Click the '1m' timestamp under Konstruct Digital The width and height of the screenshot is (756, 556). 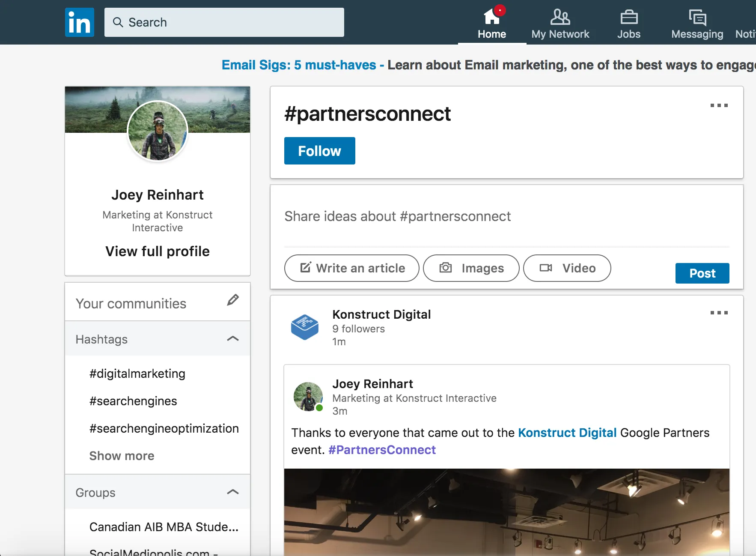(x=339, y=342)
